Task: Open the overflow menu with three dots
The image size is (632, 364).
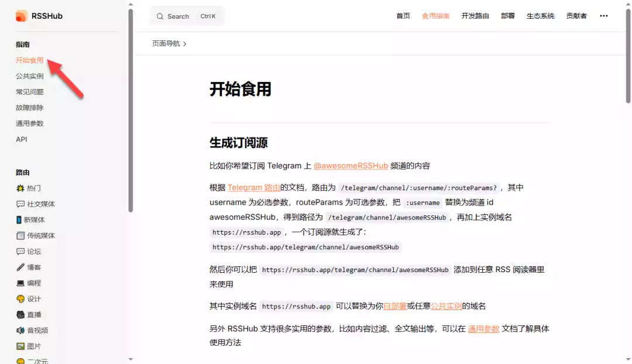Action: coord(603,16)
